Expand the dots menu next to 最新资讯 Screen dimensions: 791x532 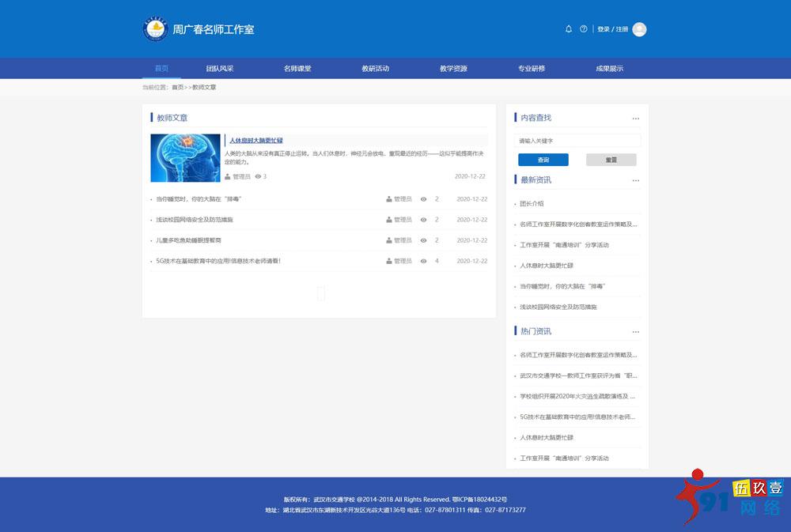tap(636, 180)
